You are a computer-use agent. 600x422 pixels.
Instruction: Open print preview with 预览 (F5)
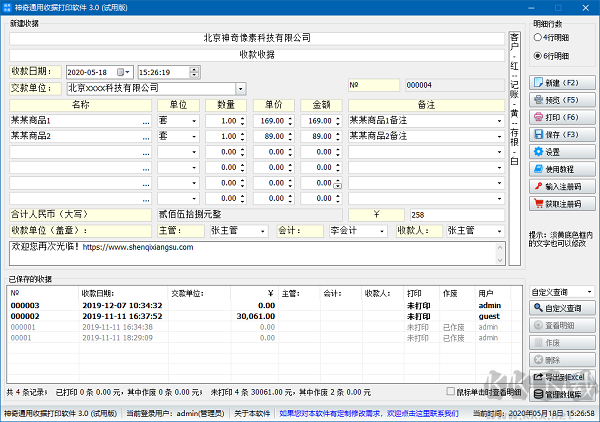561,100
